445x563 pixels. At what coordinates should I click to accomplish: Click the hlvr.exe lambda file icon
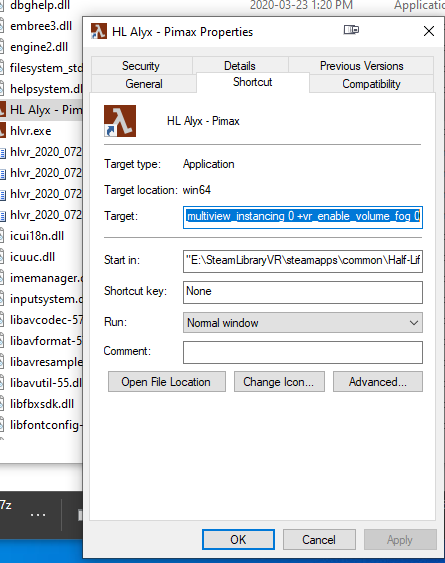tap(2, 130)
